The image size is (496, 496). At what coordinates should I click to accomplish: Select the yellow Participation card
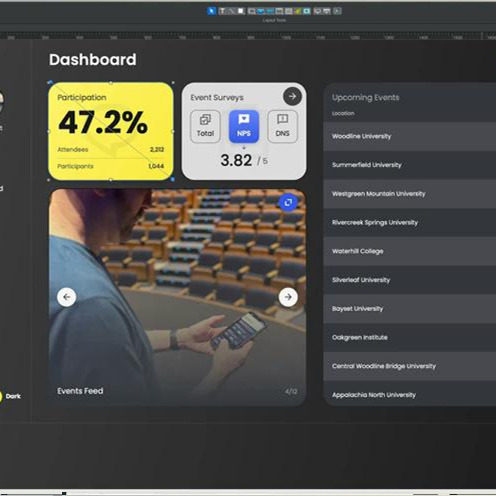pos(111,131)
